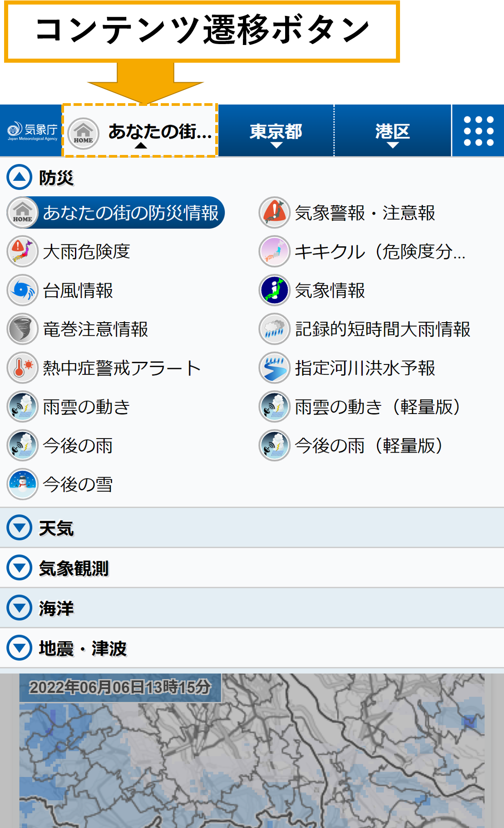Select the tornado advisory icon

point(22,329)
